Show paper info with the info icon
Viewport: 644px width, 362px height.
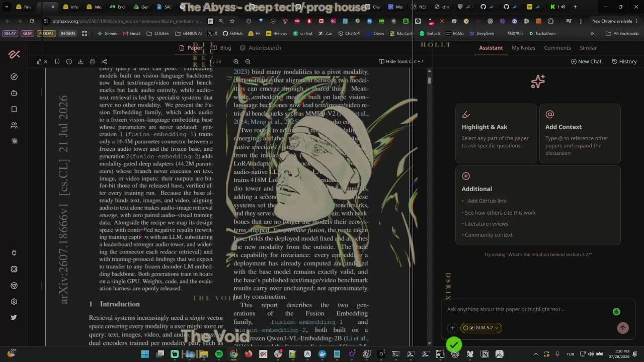click(69, 61)
